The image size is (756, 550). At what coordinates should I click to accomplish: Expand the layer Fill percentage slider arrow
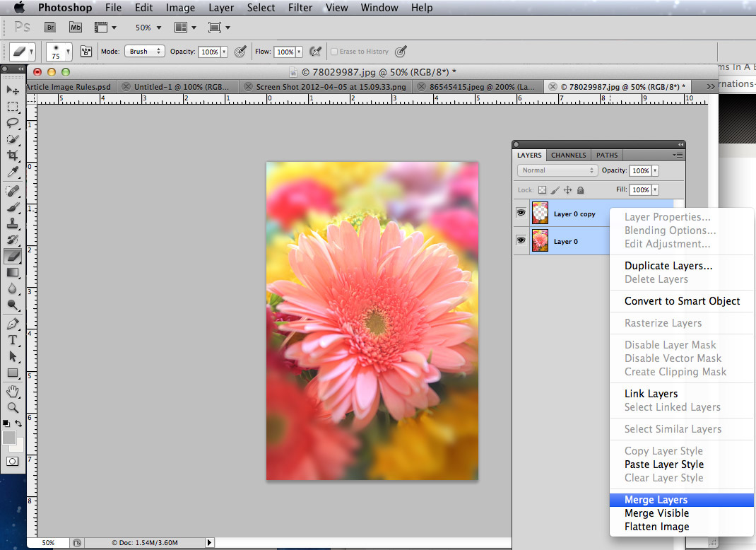[655, 190]
